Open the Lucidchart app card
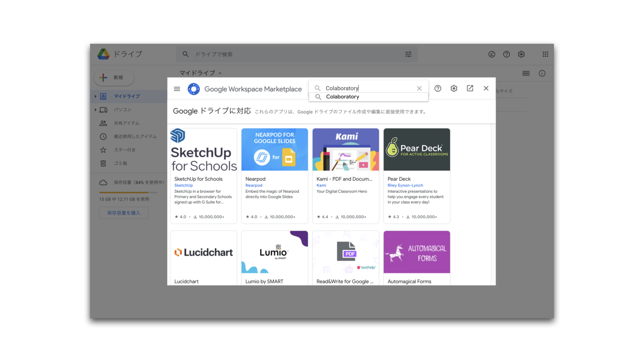644x362 pixels. click(204, 258)
